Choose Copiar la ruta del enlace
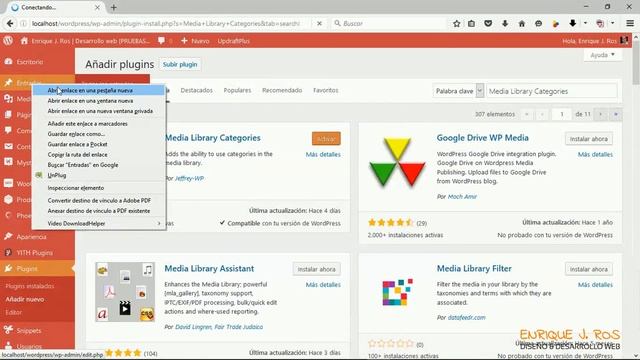This screenshot has height=360, width=640. click(x=99, y=155)
